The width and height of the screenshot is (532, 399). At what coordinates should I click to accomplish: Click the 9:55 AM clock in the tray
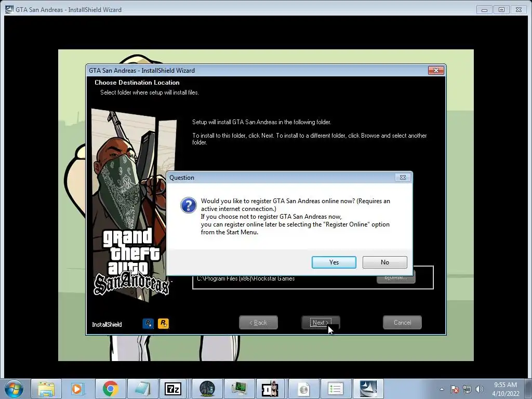tap(506, 385)
